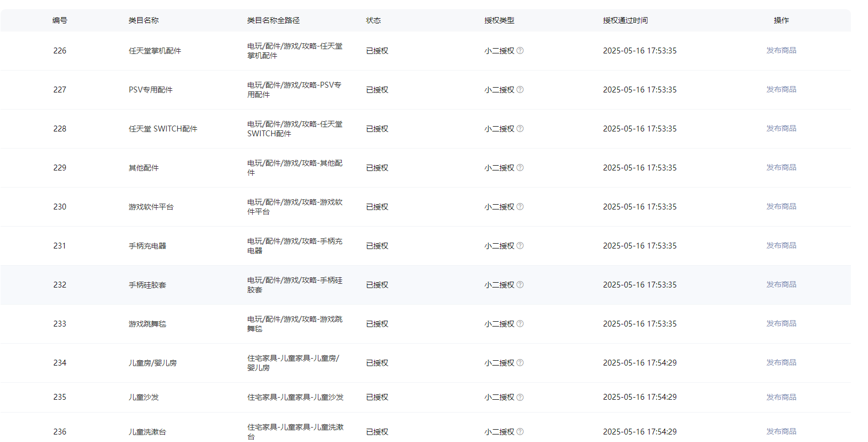The width and height of the screenshot is (868, 442).
Task: Click authorization help icon for row 230
Action: point(520,207)
